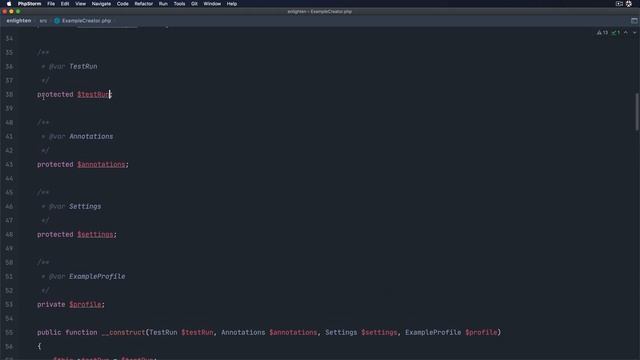Click the $settings property on line 48
Image resolution: width=640 pixels, height=360 pixels.
click(95, 234)
